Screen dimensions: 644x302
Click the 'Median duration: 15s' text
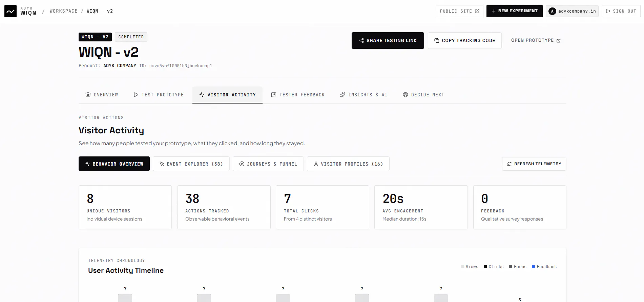point(404,219)
